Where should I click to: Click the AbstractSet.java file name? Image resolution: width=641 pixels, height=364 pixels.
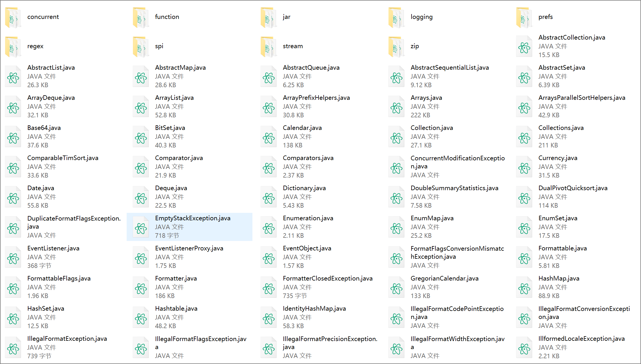[x=562, y=68]
